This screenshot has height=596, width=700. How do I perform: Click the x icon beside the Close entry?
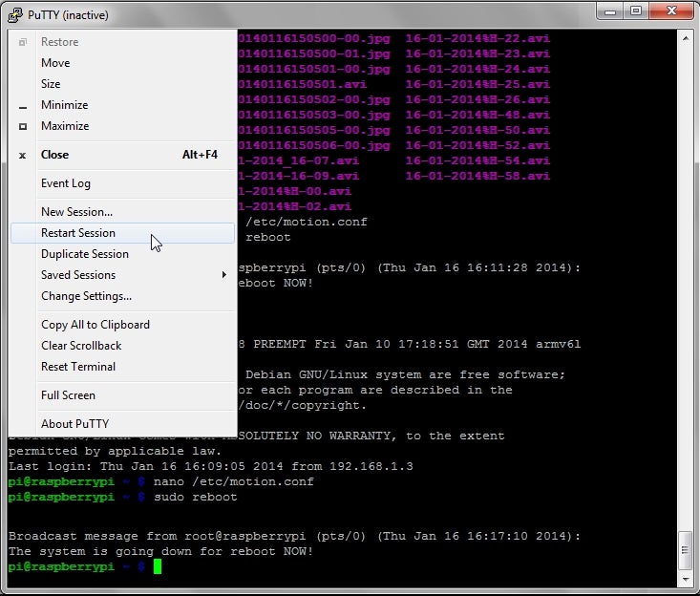point(22,156)
